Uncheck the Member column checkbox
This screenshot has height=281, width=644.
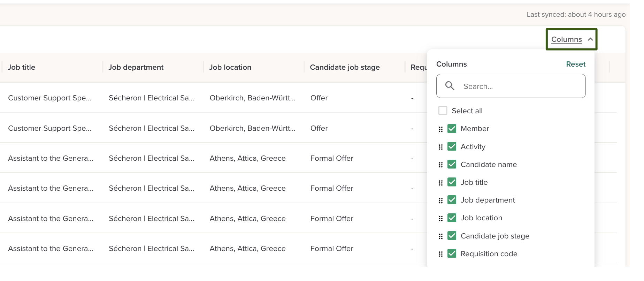point(452,129)
